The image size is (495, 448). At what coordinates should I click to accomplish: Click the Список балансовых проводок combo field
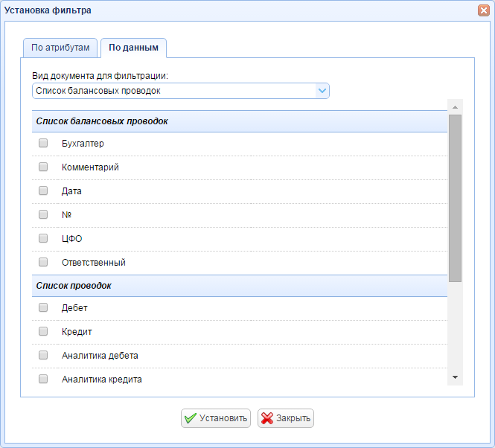tap(181, 91)
